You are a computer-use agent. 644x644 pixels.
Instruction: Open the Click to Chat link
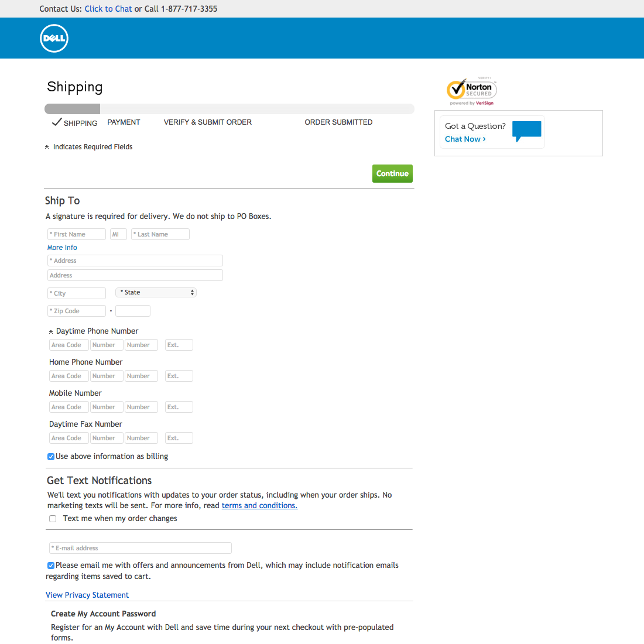click(x=108, y=9)
